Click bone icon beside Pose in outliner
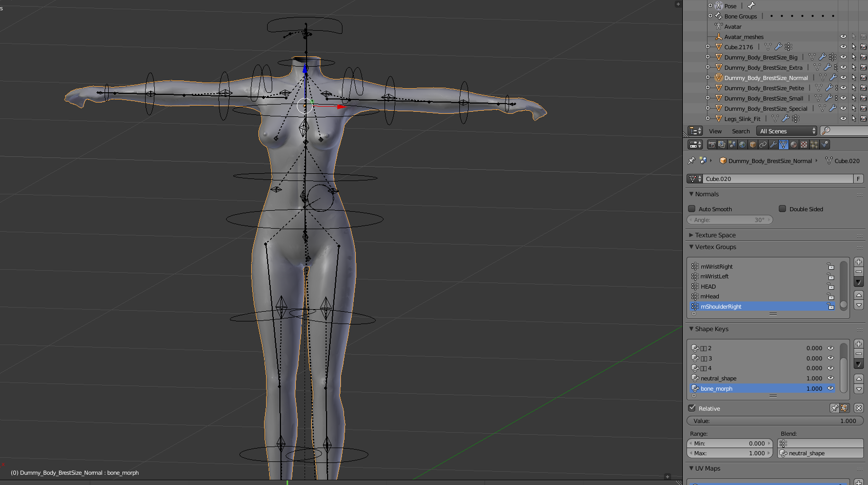 [751, 6]
